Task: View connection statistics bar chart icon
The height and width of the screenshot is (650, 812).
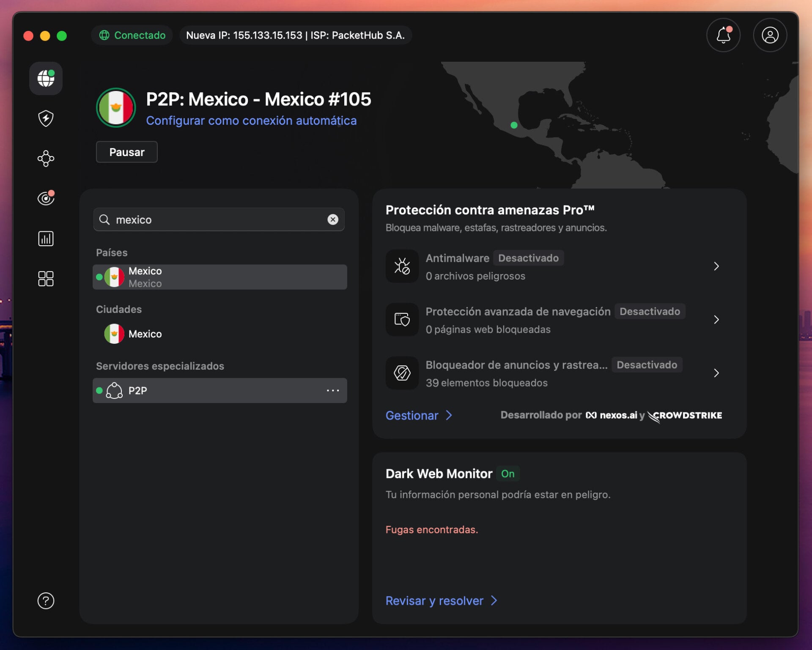Action: (x=46, y=238)
